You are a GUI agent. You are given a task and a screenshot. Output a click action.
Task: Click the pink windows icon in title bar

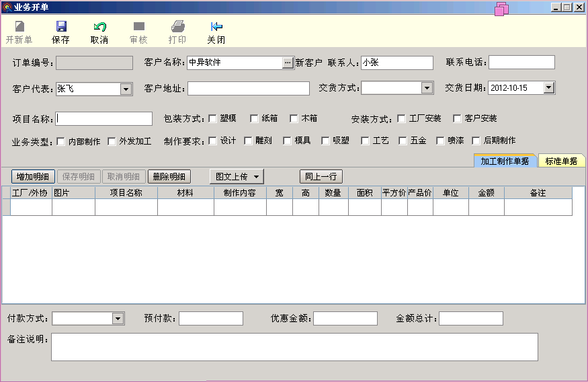click(501, 9)
